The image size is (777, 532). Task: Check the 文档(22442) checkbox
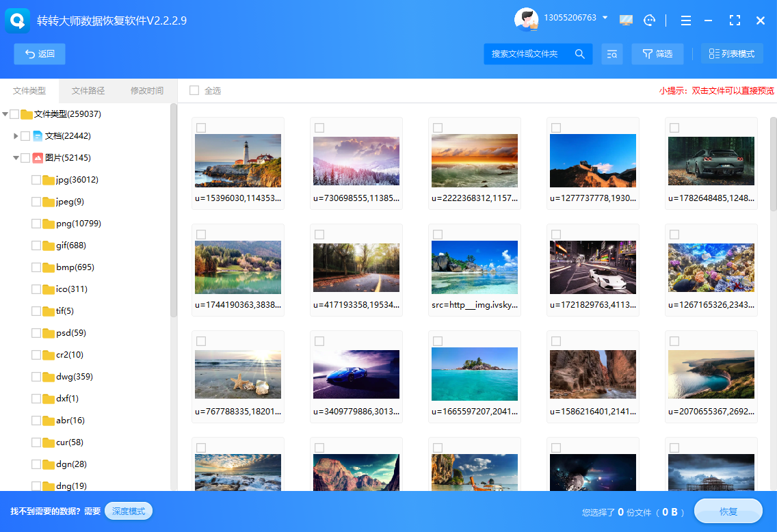[25, 135]
